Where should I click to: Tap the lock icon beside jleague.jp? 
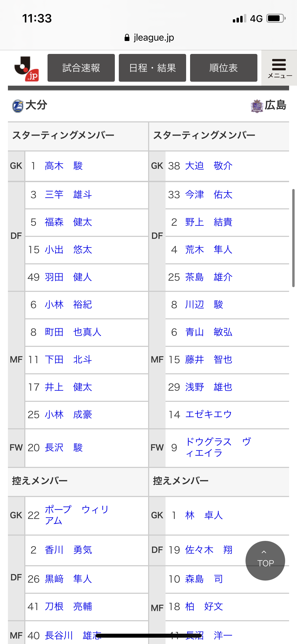[127, 38]
